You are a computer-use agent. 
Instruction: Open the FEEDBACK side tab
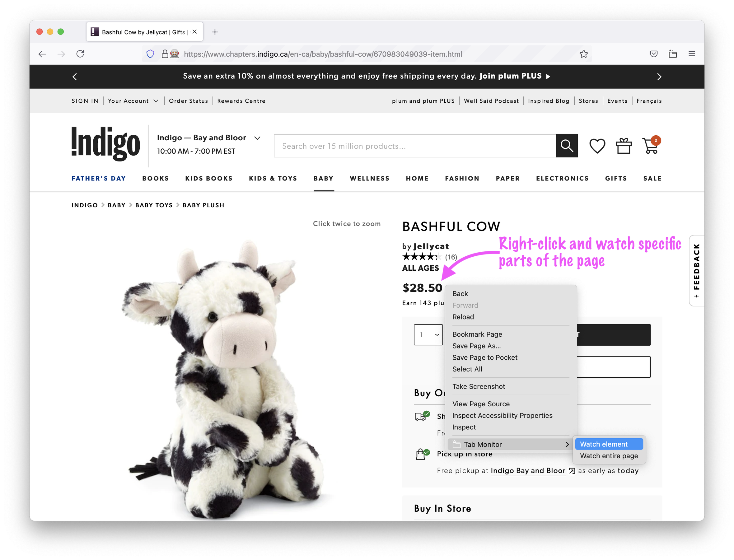point(697,271)
